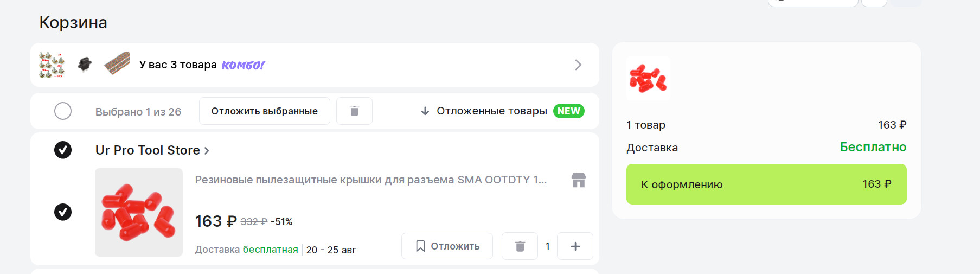
Task: Click the potentiometers combo thumbnail
Action: [52, 65]
